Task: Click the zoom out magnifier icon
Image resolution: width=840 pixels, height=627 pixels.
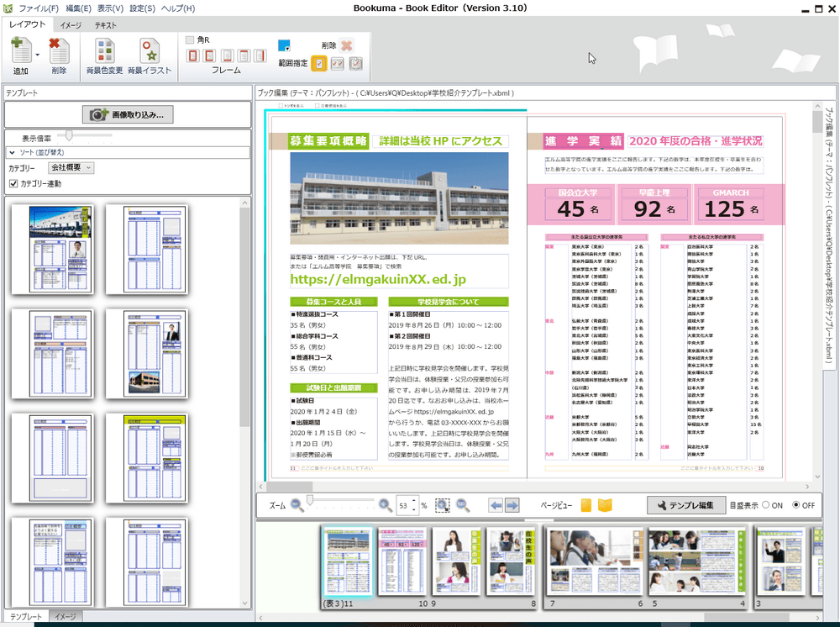Action: point(297,505)
